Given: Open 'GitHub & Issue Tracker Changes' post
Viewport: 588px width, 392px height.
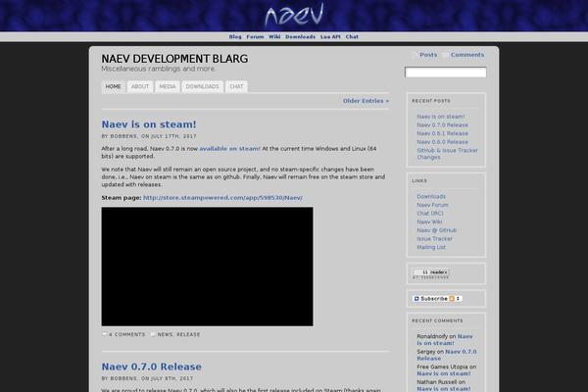Looking at the screenshot, I should tap(448, 154).
